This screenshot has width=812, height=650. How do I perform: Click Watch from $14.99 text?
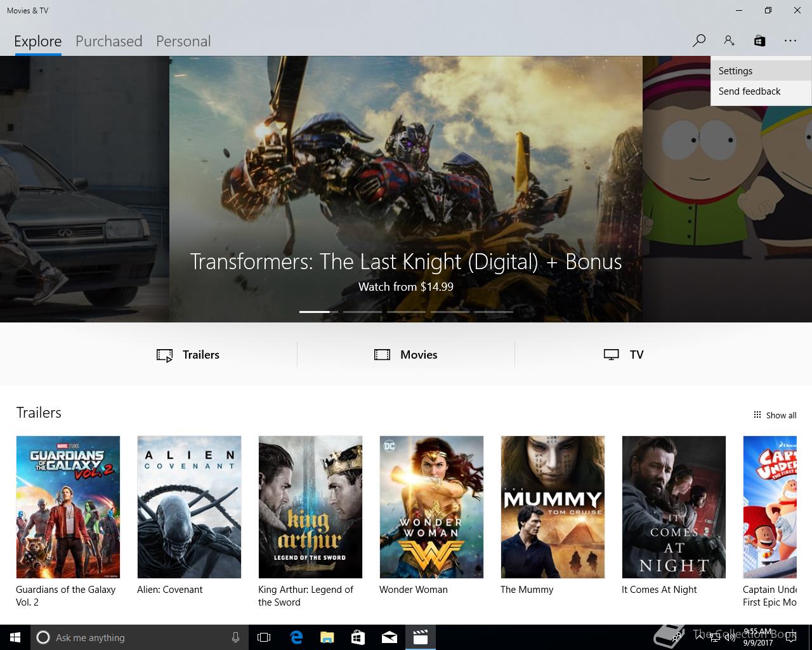(x=406, y=287)
